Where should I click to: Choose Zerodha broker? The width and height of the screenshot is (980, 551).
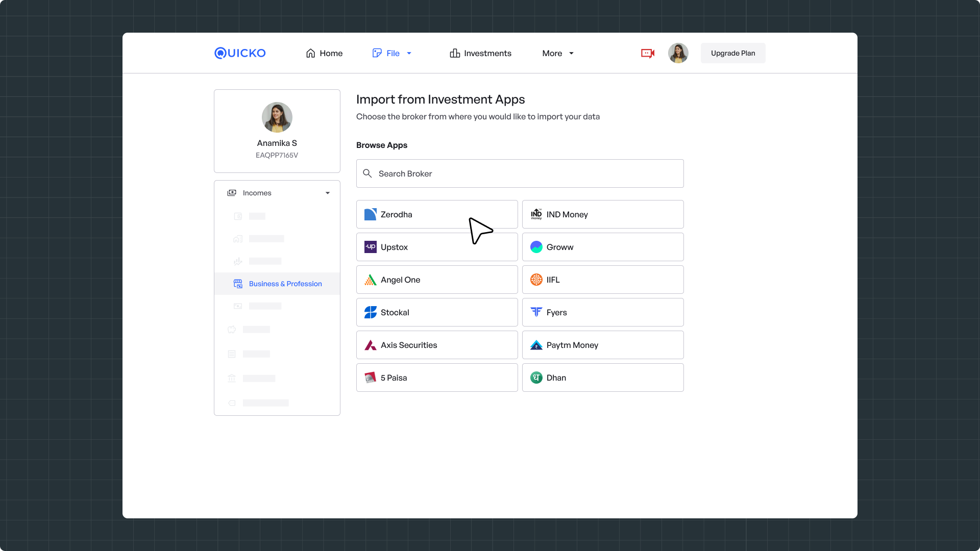(x=437, y=214)
